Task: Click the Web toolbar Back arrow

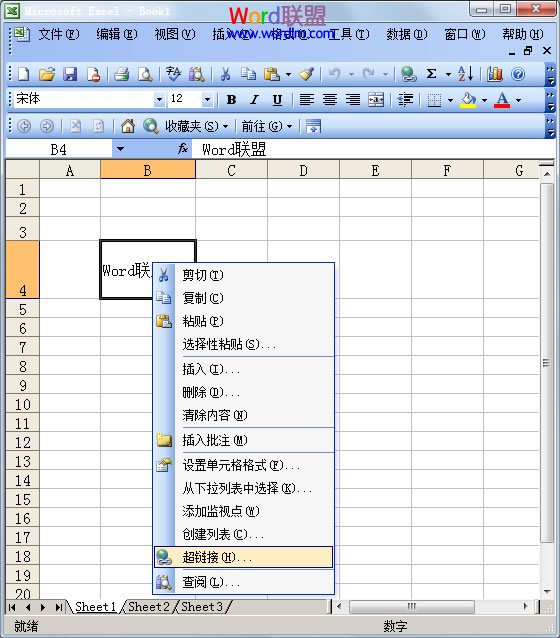Action: tap(24, 126)
